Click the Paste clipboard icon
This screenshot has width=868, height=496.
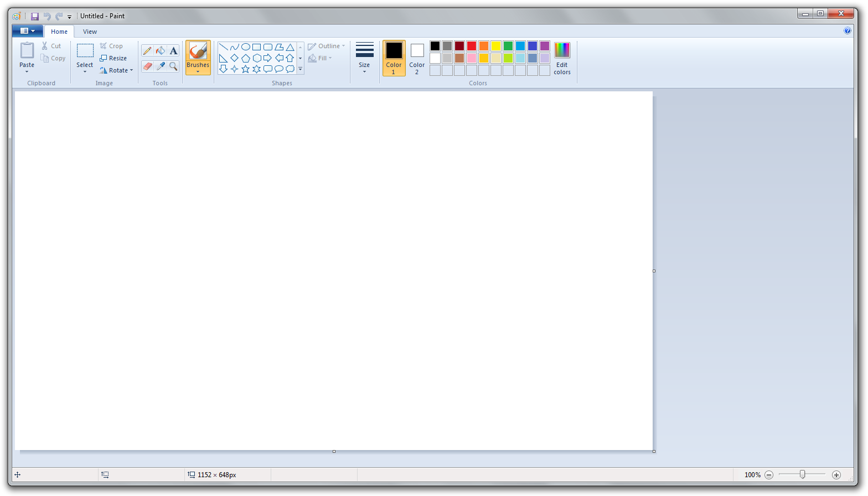coord(27,50)
